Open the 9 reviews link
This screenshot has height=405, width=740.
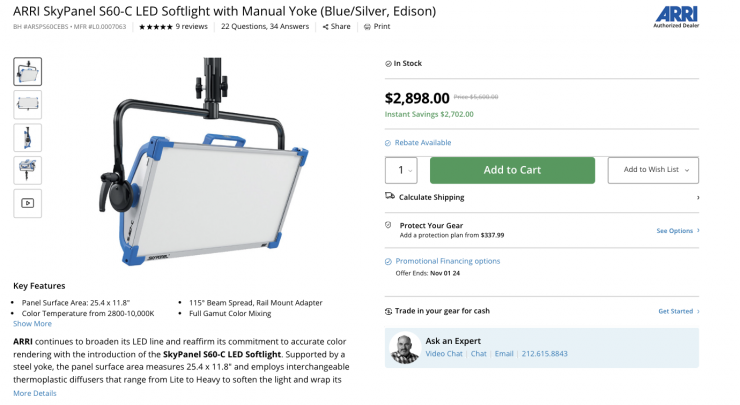[192, 27]
